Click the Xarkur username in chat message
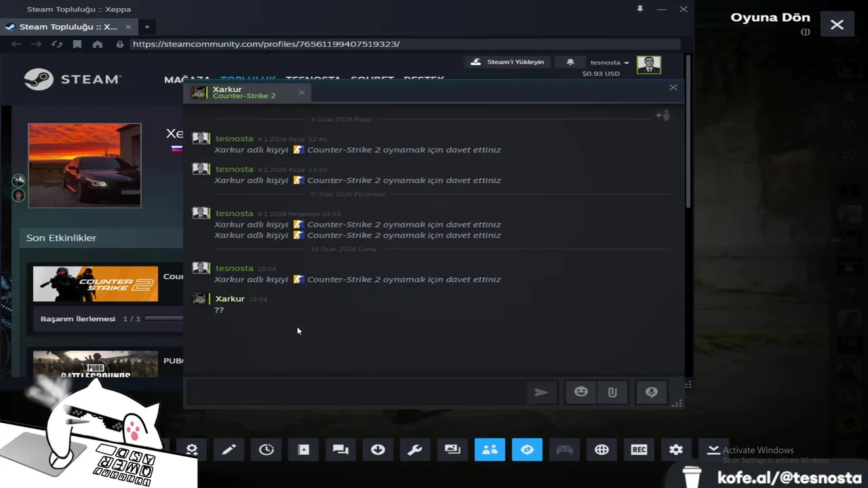This screenshot has height=488, width=868. [230, 299]
